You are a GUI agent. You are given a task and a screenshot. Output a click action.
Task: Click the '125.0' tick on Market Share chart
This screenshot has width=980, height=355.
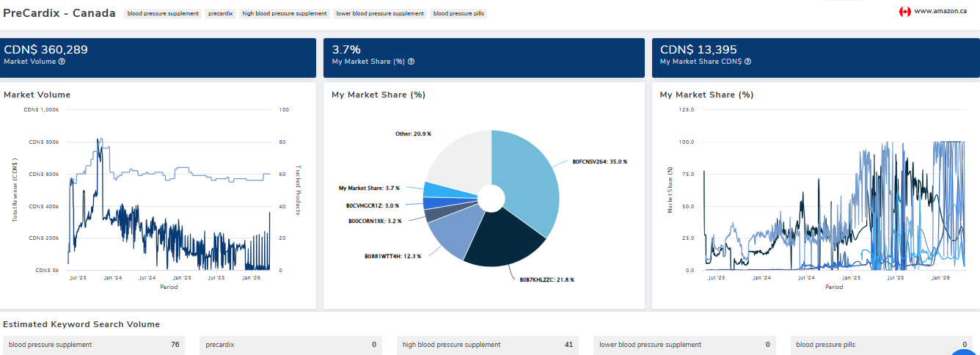click(687, 109)
